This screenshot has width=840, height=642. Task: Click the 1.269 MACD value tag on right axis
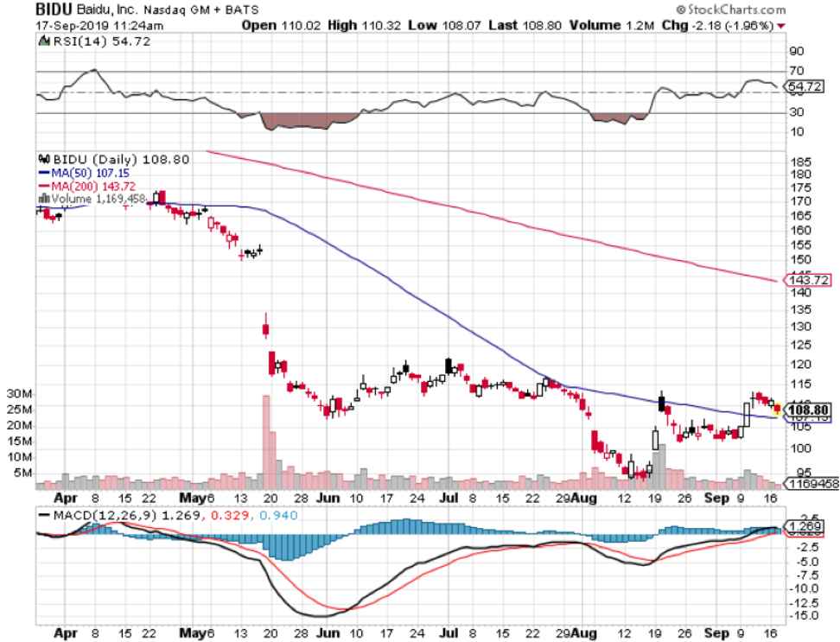tap(805, 526)
